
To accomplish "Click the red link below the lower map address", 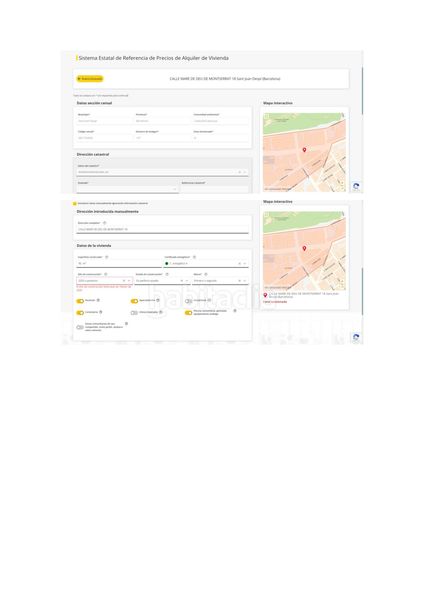I will (275, 302).
